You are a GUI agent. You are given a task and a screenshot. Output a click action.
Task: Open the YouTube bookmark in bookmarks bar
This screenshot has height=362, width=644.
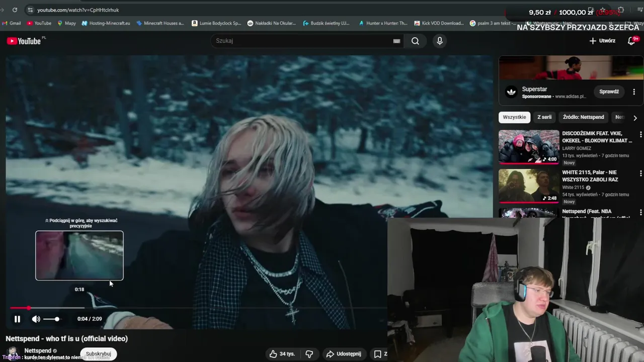tap(39, 23)
